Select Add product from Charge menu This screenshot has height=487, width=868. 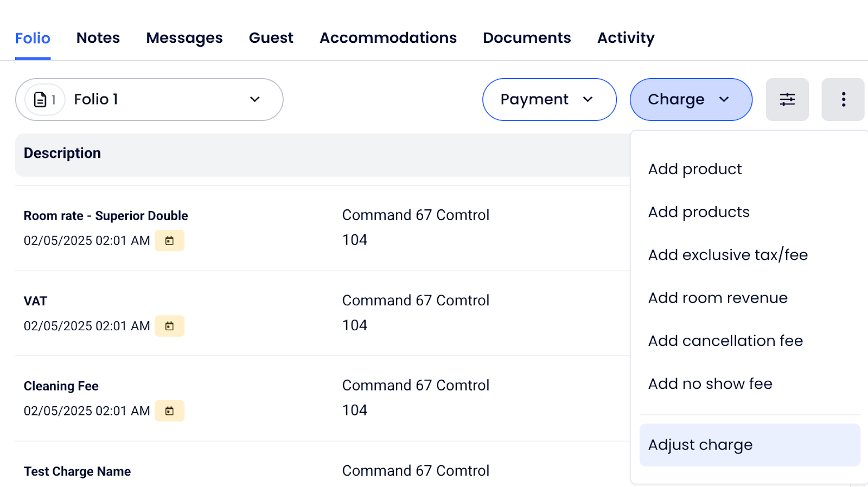694,169
